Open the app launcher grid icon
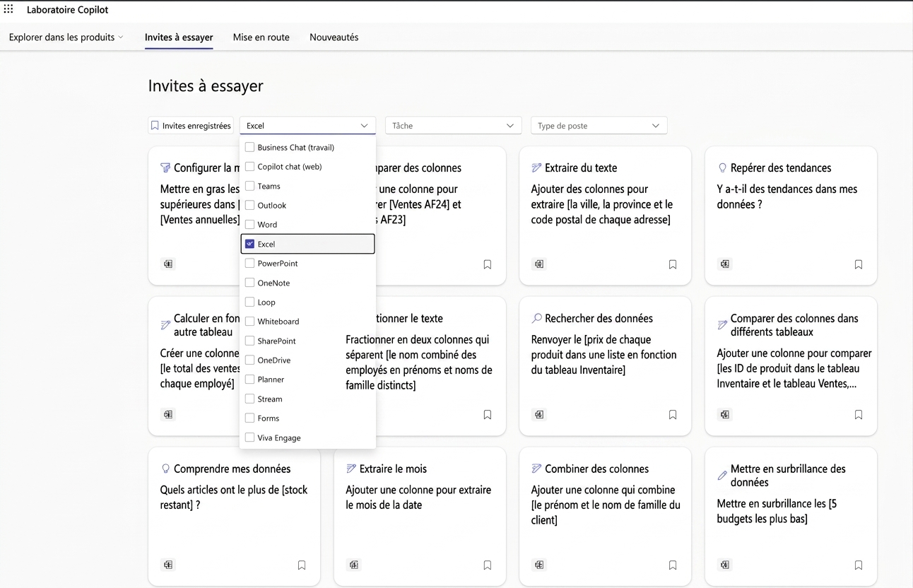Screen dimensions: 913x588 [x=8, y=9]
